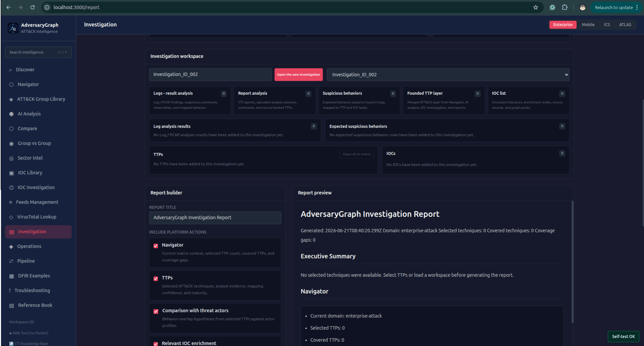Click Open the new investigation button
Image resolution: width=644 pixels, height=346 pixels.
(299, 75)
